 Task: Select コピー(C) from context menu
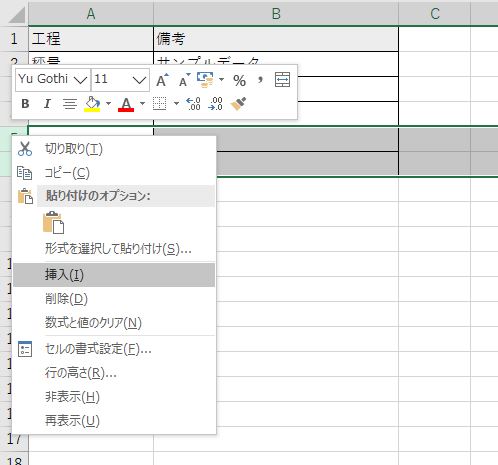tap(114, 173)
